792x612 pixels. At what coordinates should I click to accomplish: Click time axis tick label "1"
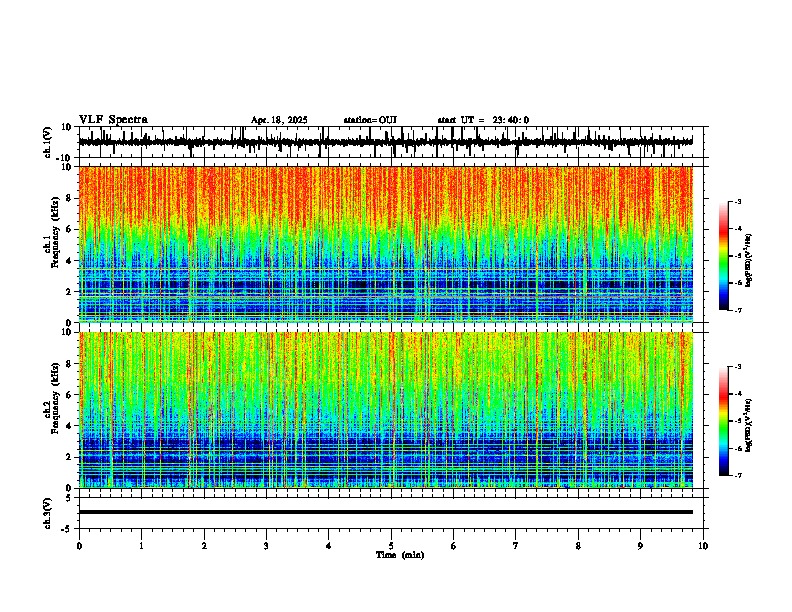(141, 546)
